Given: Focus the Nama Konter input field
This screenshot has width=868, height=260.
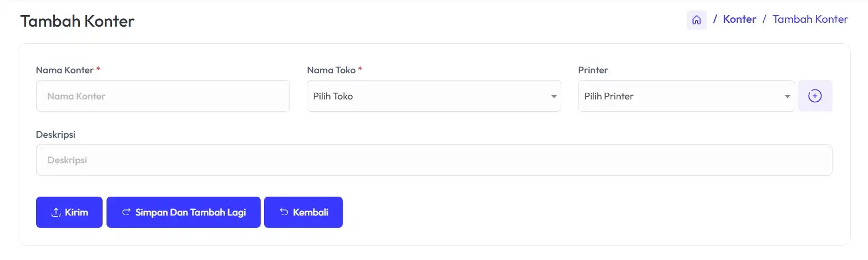Looking at the screenshot, I should point(163,96).
